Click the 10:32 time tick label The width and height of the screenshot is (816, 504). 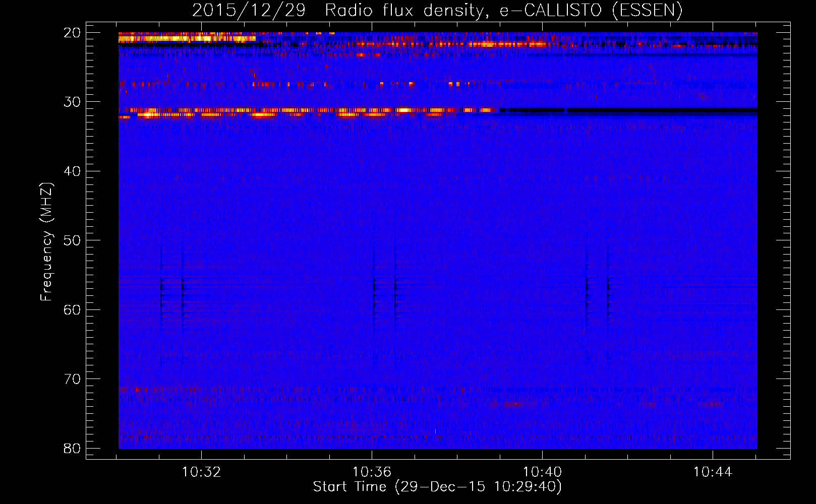click(x=201, y=472)
